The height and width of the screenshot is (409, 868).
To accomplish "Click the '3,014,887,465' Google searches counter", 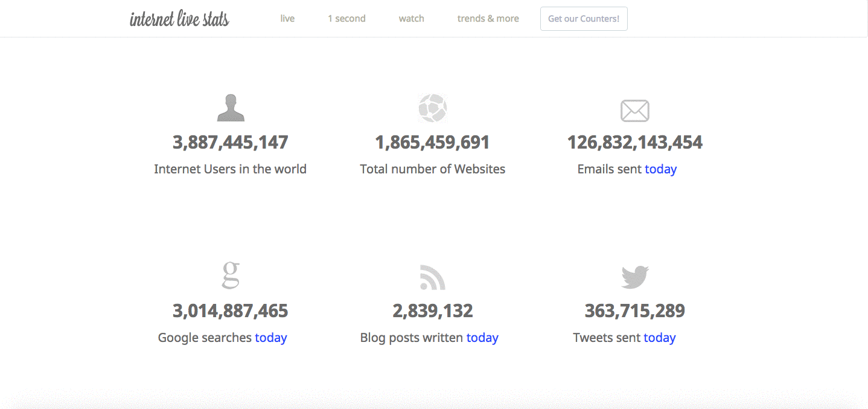I will (x=231, y=311).
